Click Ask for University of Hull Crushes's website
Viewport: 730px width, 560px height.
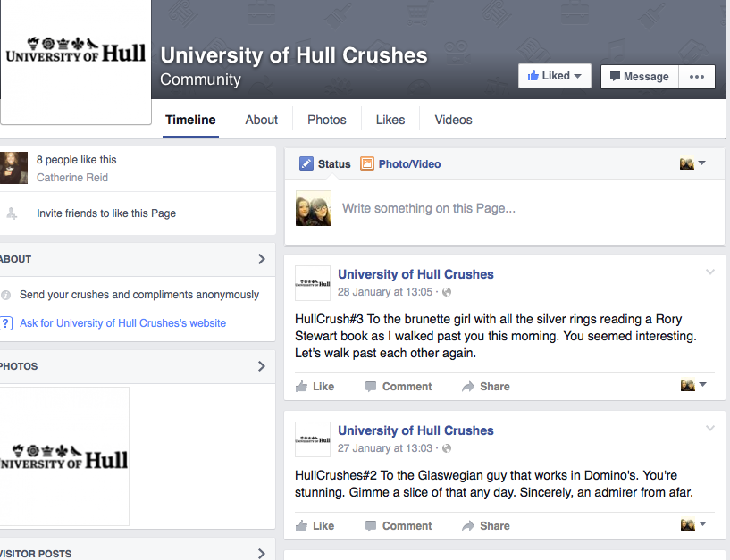click(122, 323)
